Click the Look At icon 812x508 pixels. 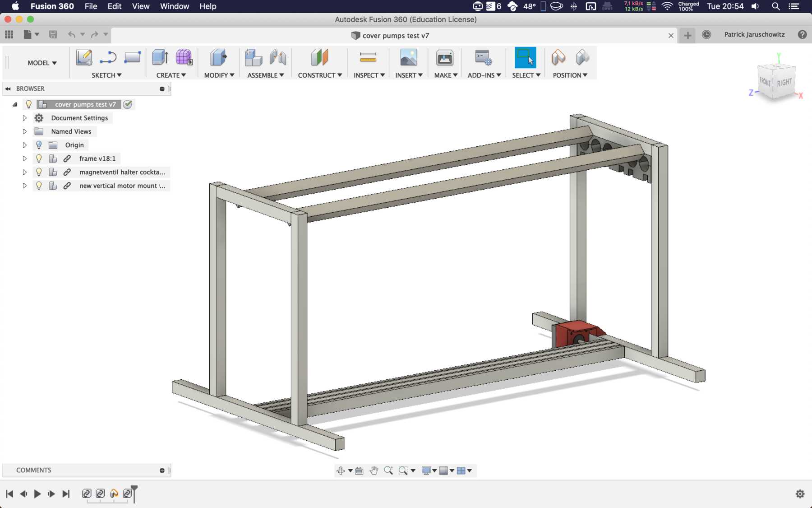(359, 471)
